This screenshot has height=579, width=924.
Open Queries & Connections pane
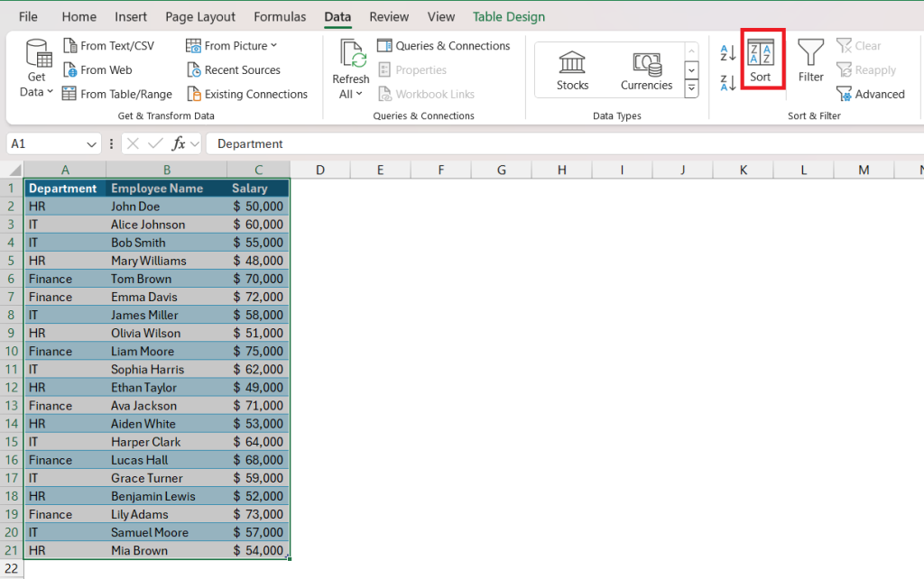point(443,46)
